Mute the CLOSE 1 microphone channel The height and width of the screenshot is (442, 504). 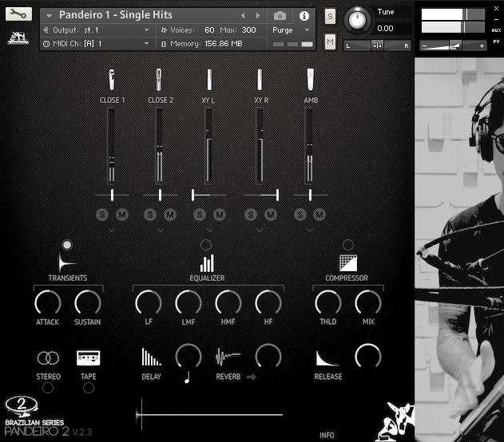pos(122,215)
